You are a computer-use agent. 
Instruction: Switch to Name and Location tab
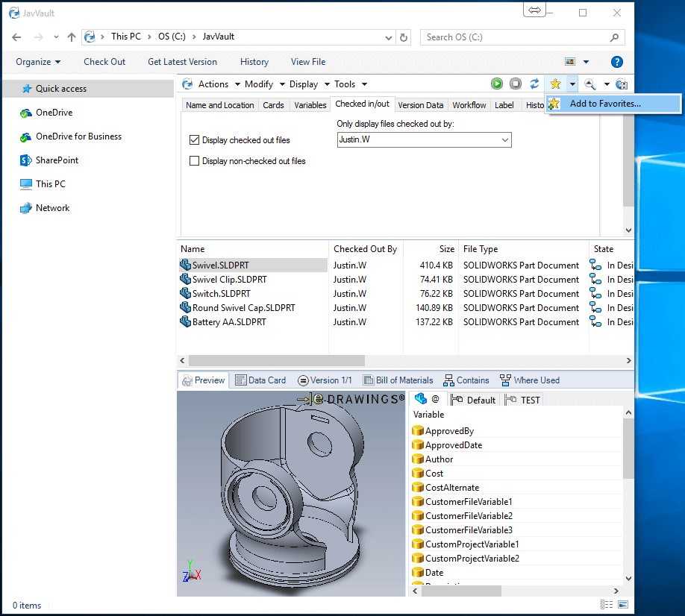(x=219, y=105)
